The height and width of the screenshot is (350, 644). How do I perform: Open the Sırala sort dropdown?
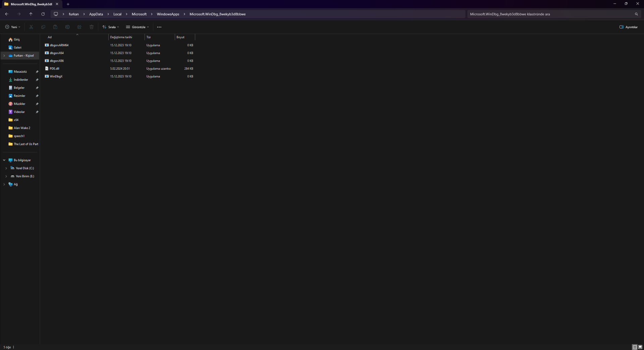point(111,27)
